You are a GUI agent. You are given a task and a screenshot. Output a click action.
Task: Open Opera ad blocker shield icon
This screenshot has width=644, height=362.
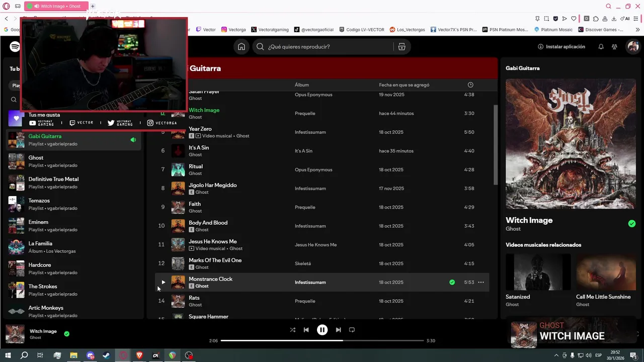coord(555,19)
